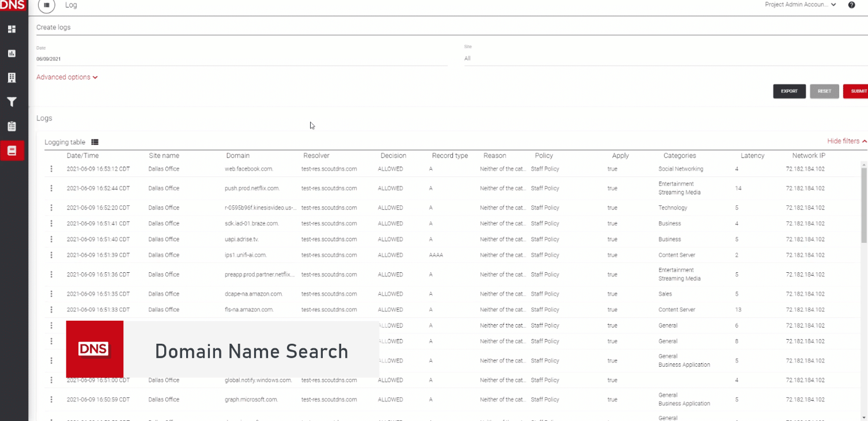Sort by Domain column header
Screen dimensions: 868x421
(x=237, y=156)
